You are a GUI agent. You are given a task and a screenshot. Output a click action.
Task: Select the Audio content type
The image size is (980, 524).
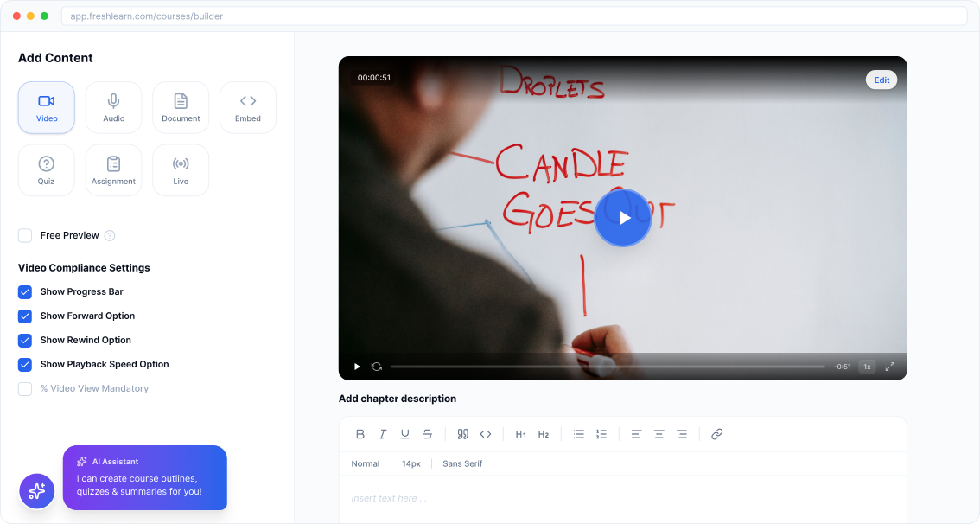[114, 107]
